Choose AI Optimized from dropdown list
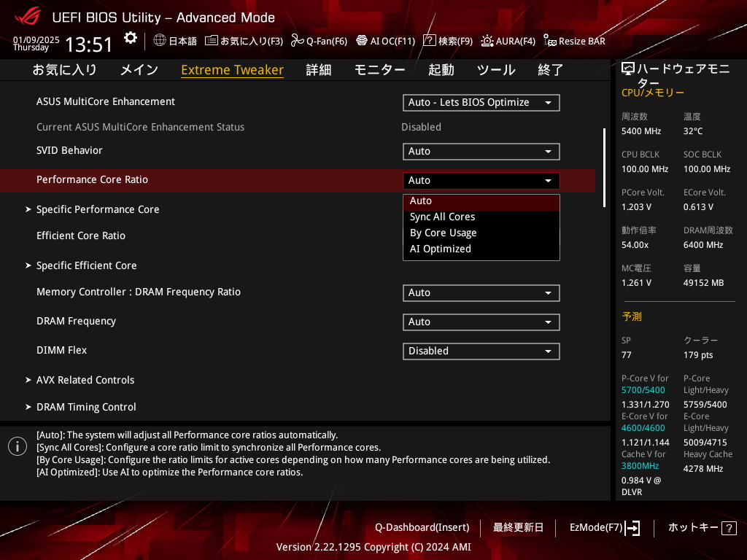The width and height of the screenshot is (747, 560). click(441, 249)
